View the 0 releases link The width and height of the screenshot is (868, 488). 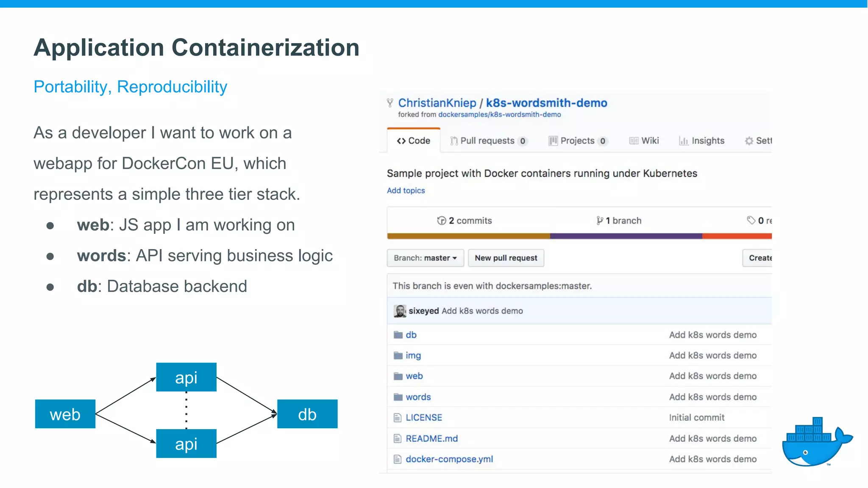click(759, 221)
